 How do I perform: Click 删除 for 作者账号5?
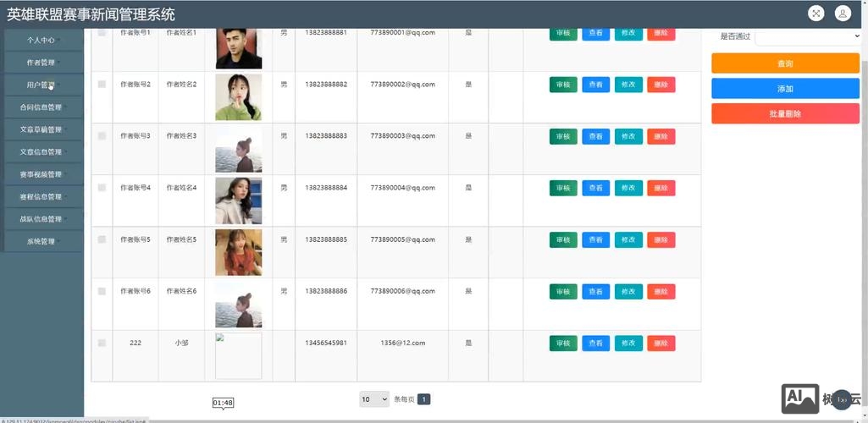(x=661, y=240)
